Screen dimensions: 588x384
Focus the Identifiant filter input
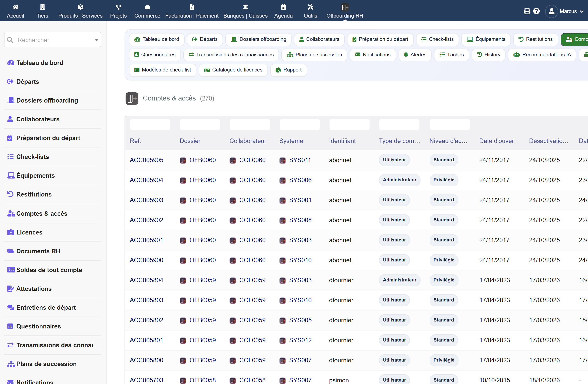(349, 125)
